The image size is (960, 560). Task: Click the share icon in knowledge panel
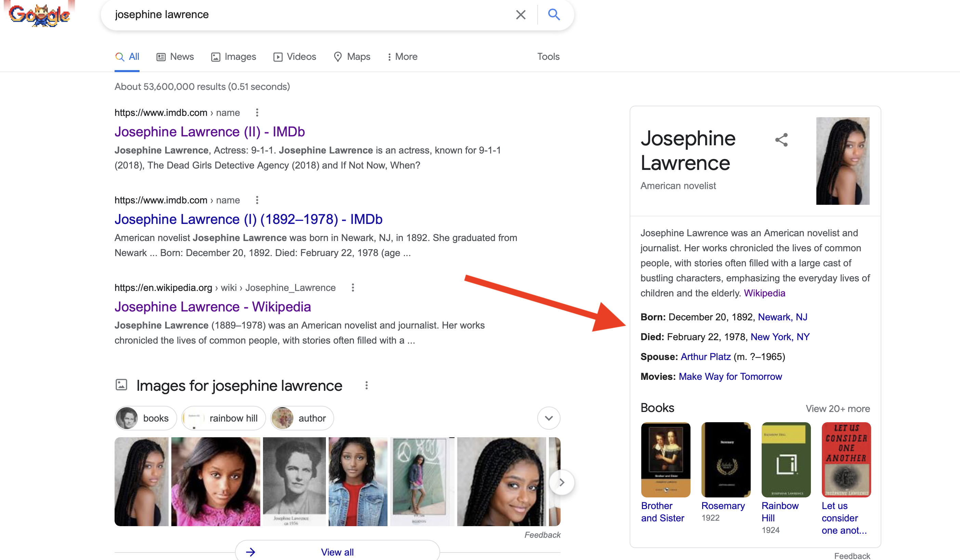pyautogui.click(x=781, y=140)
